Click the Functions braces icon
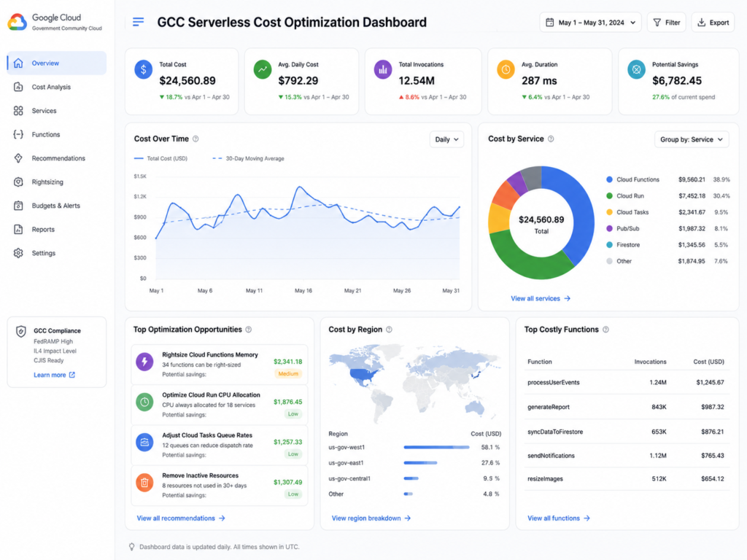 (18, 134)
